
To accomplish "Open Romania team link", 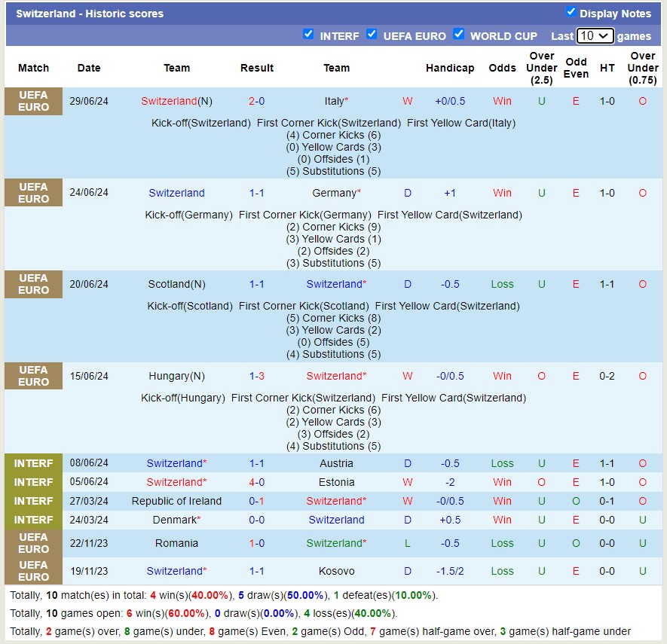I will click(x=176, y=543).
